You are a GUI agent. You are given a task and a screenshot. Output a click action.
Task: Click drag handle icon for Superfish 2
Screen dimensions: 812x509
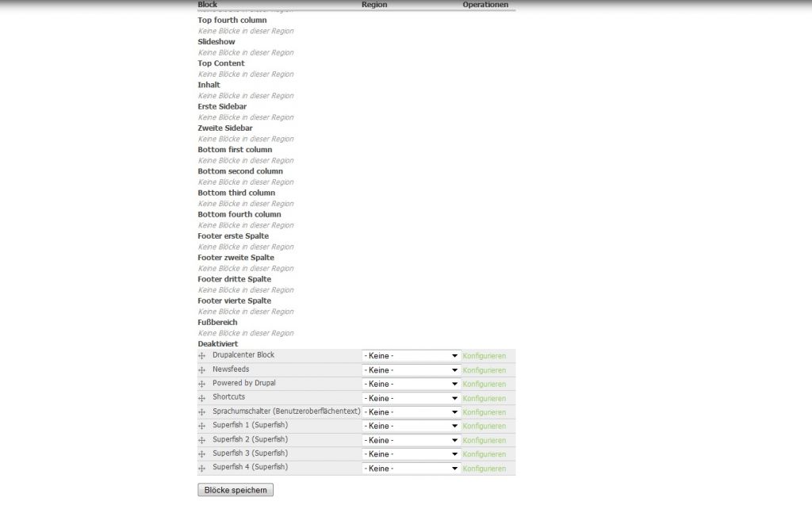(x=201, y=440)
